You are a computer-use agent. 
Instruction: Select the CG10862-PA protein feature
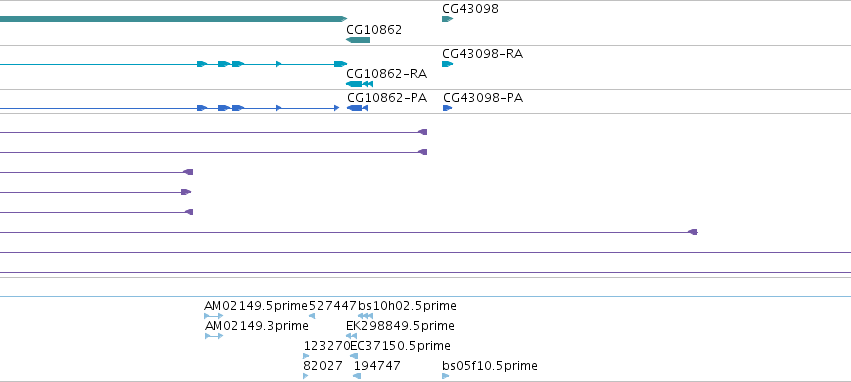pos(358,108)
